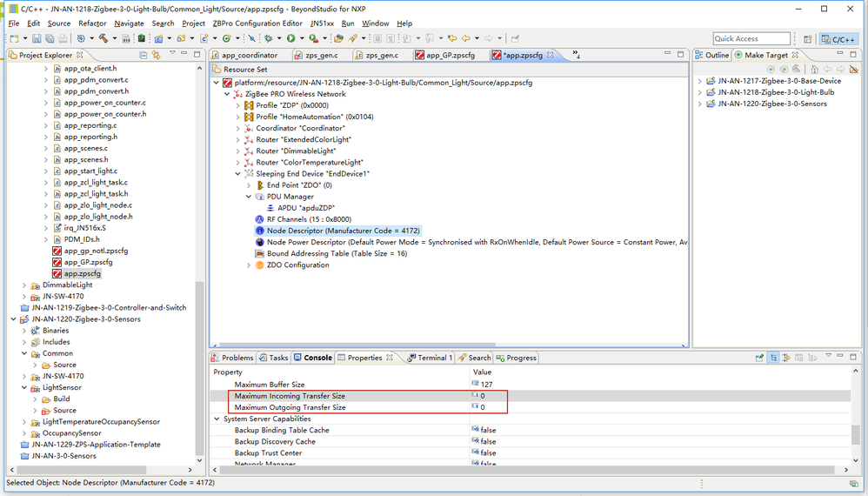
Task: Click Maximum Incoming Transfer Size value 0
Action: (483, 396)
